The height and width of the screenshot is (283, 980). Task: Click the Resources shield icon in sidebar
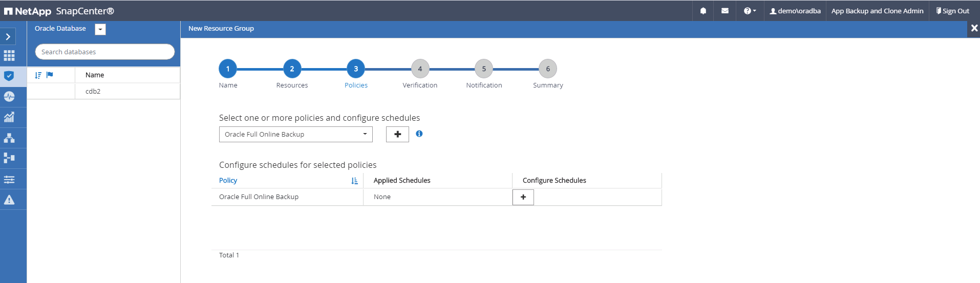pos(9,76)
